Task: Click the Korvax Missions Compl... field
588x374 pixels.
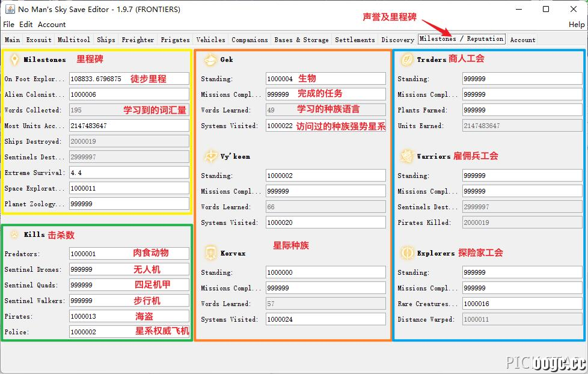Action: pyautogui.click(x=325, y=288)
